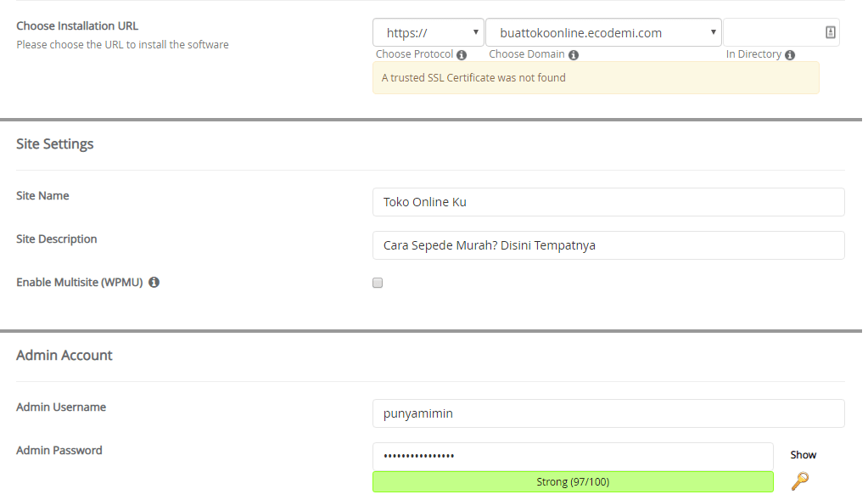Click the Site Settings section heading

(x=55, y=144)
